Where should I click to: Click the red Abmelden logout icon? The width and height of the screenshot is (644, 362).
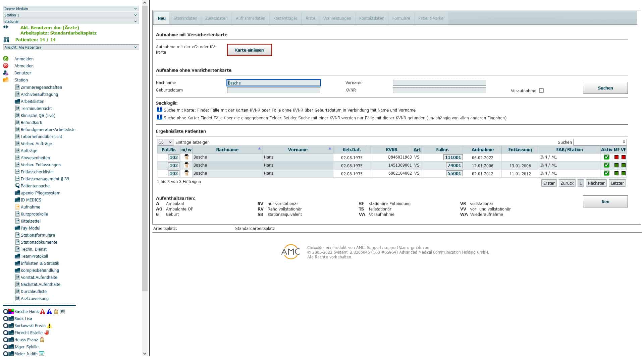tap(6, 66)
